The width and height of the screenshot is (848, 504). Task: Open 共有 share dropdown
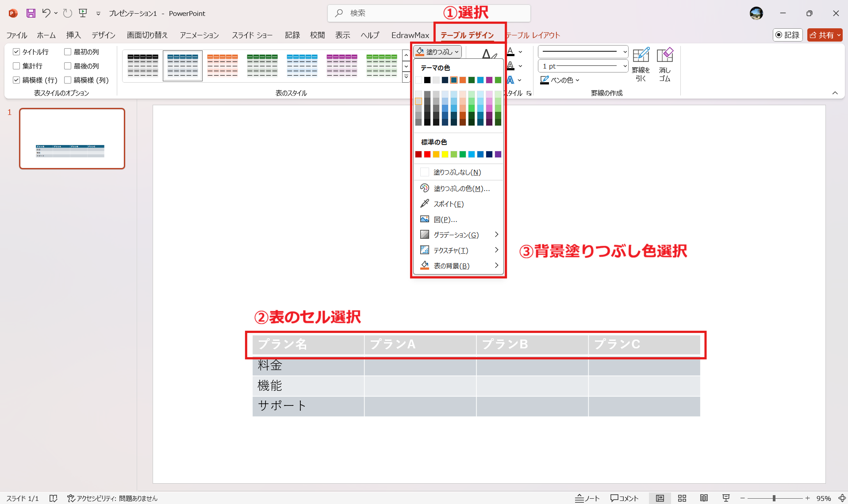click(825, 35)
